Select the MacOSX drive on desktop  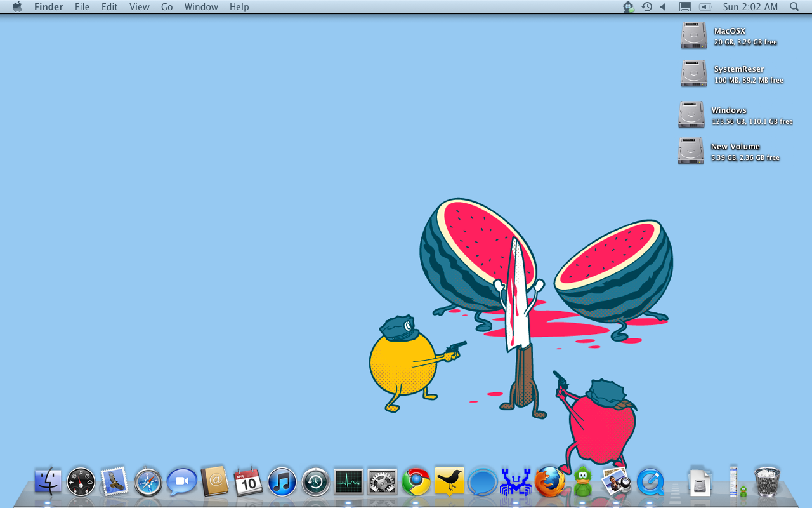point(694,35)
